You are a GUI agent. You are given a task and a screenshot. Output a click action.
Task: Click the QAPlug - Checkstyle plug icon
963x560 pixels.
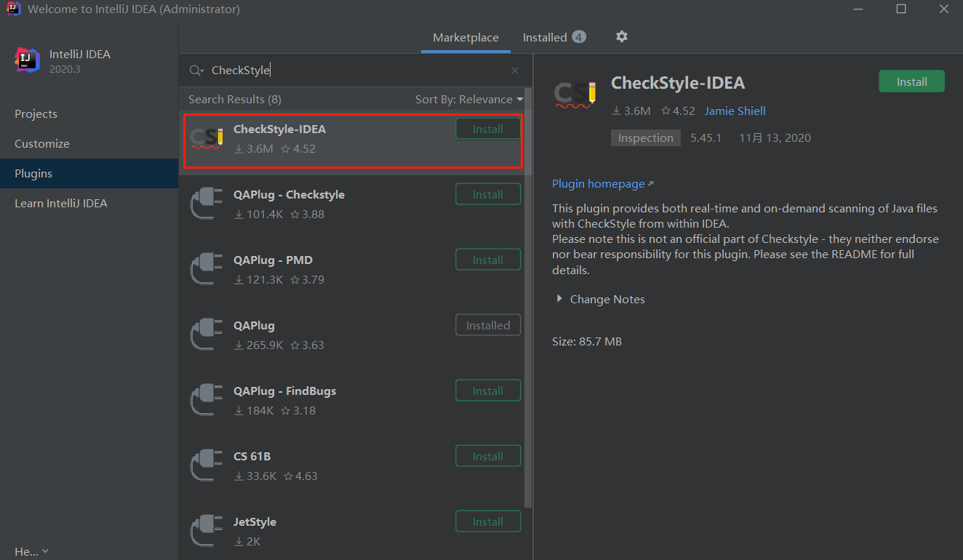point(207,204)
